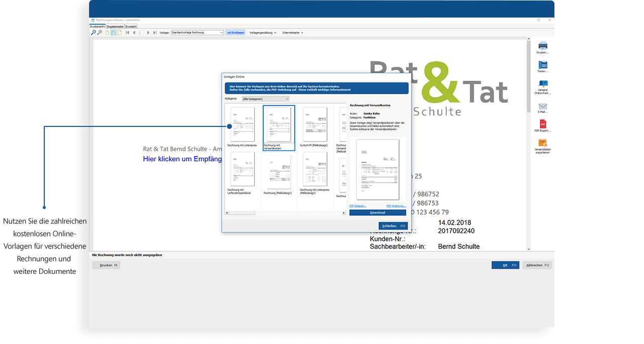This screenshot has width=644, height=344.
Task: Select 'Gutschrift (Mellodesign)' template thumbnail
Action: tap(315, 124)
